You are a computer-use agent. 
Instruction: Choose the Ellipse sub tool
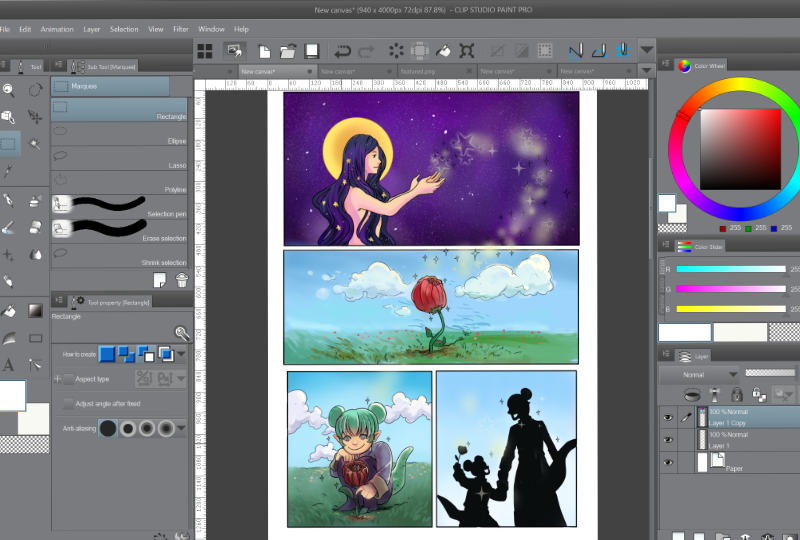[x=119, y=134]
